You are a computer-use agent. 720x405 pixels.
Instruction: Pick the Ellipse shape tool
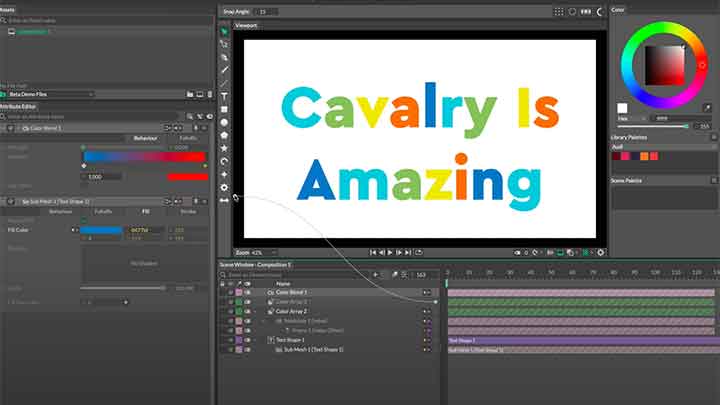coord(224,122)
